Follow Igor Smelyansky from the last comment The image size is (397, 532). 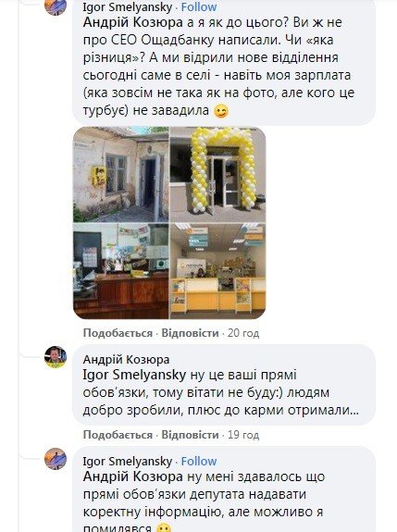(199, 462)
